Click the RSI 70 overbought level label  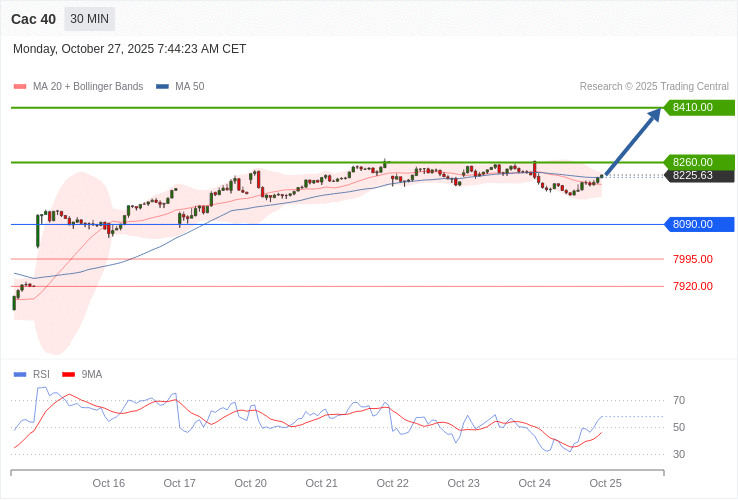(679, 401)
